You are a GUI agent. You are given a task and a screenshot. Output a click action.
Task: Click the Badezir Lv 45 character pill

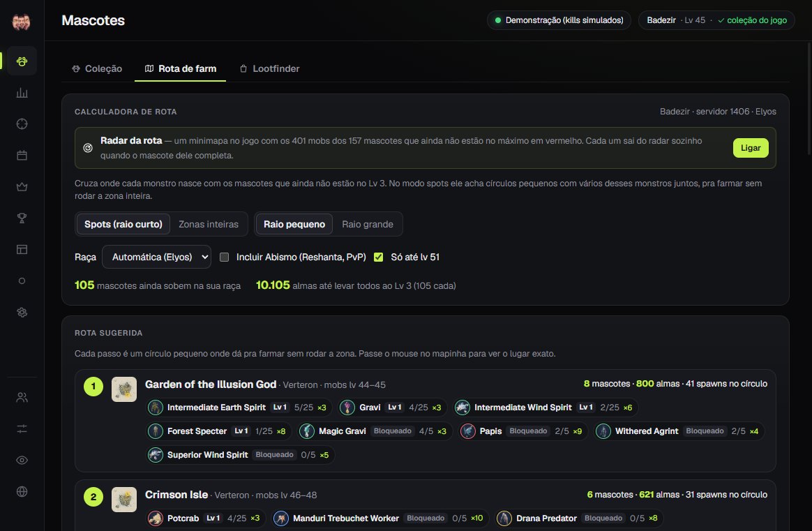coord(716,20)
